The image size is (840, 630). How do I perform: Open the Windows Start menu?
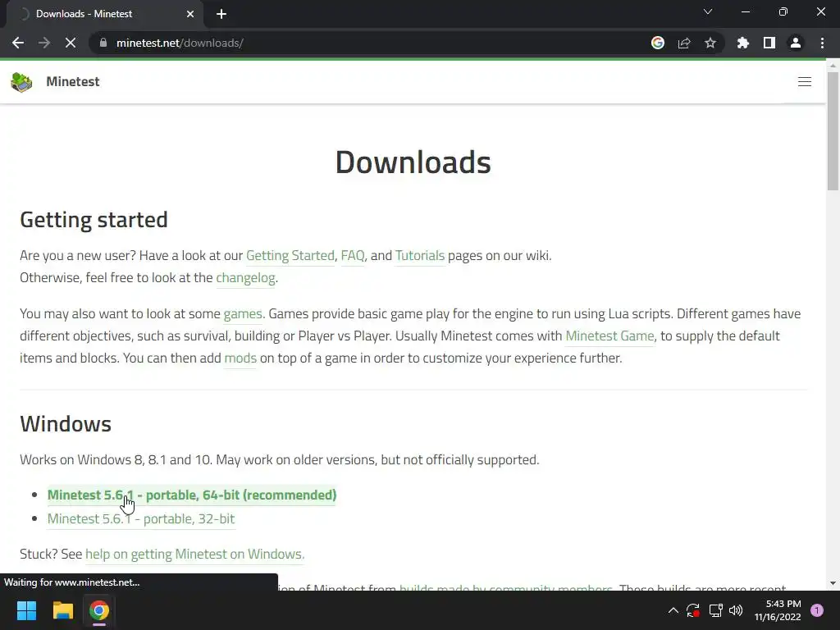26,610
